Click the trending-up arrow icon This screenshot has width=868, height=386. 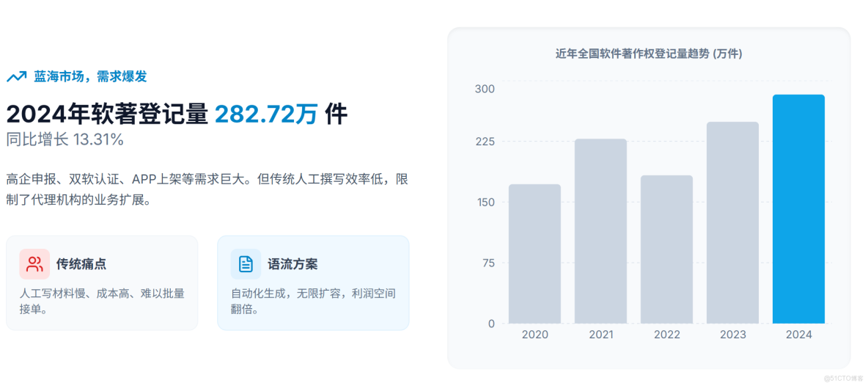pyautogui.click(x=16, y=76)
